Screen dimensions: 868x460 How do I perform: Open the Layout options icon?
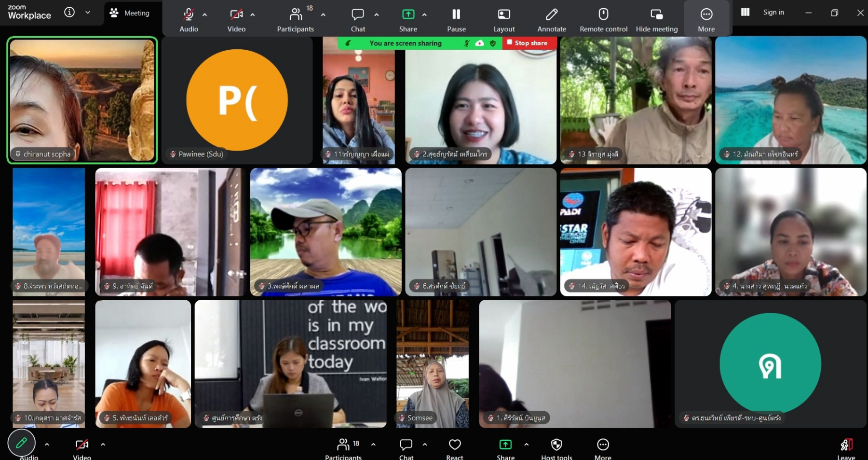(x=504, y=14)
